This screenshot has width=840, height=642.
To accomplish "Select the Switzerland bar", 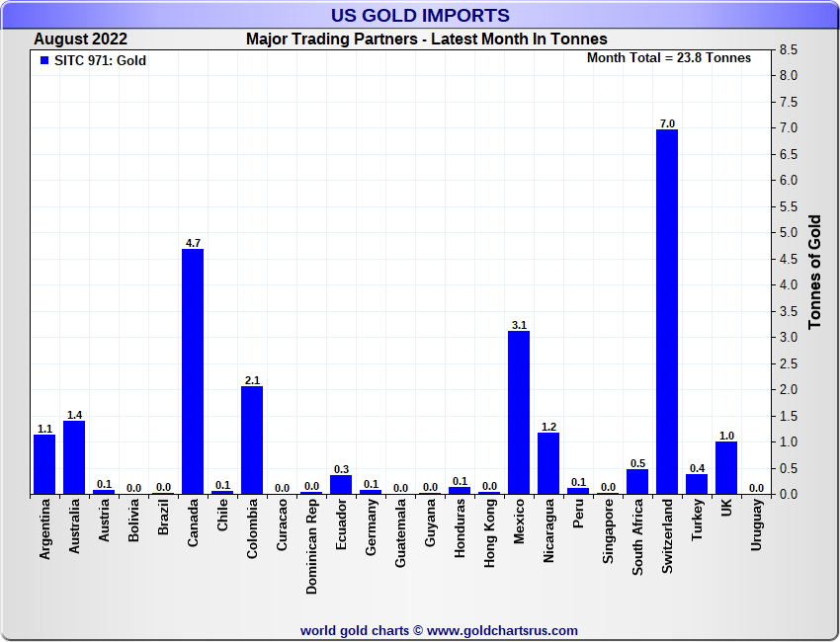I will pos(667,312).
